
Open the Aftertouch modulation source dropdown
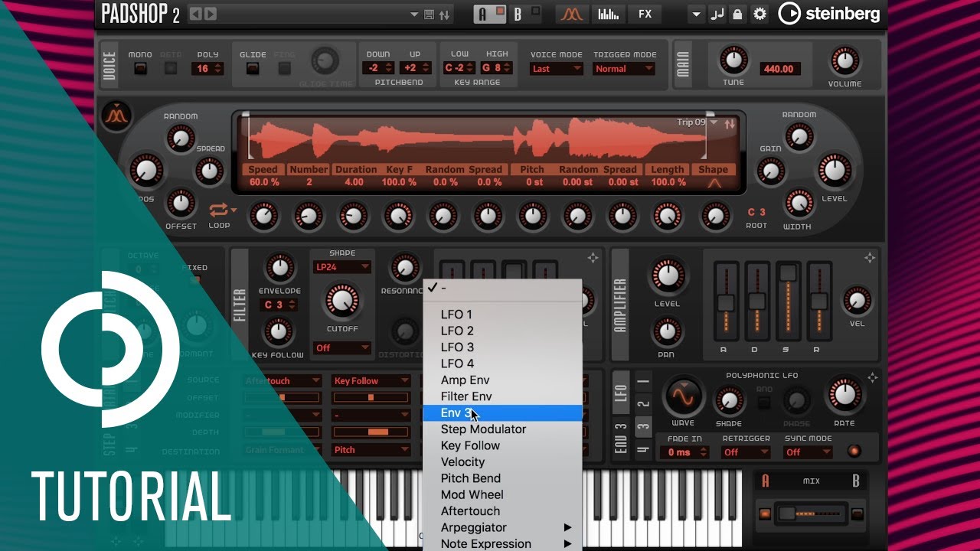(282, 380)
